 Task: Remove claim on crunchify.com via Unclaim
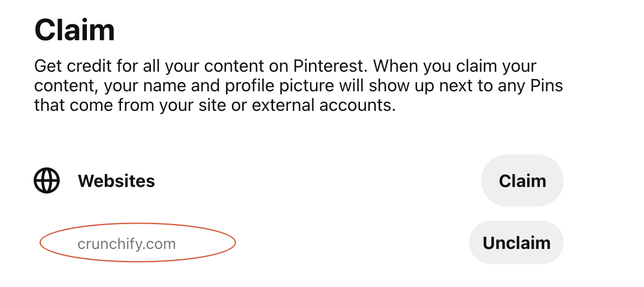pos(516,242)
